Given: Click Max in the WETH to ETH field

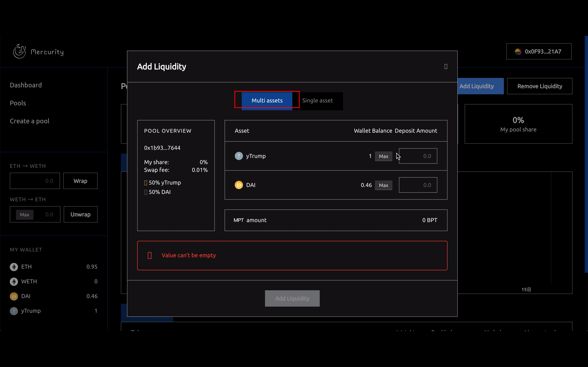Looking at the screenshot, I should click(x=24, y=214).
